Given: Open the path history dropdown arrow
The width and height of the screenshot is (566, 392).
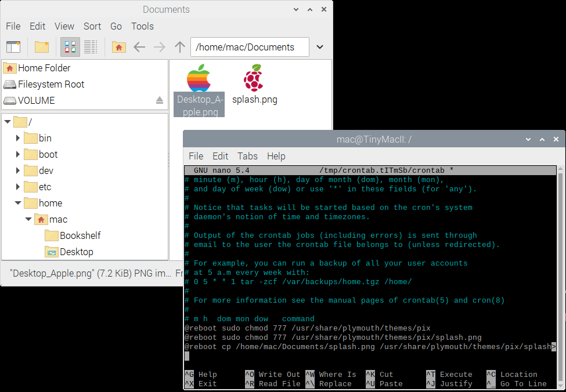Looking at the screenshot, I should coord(320,47).
